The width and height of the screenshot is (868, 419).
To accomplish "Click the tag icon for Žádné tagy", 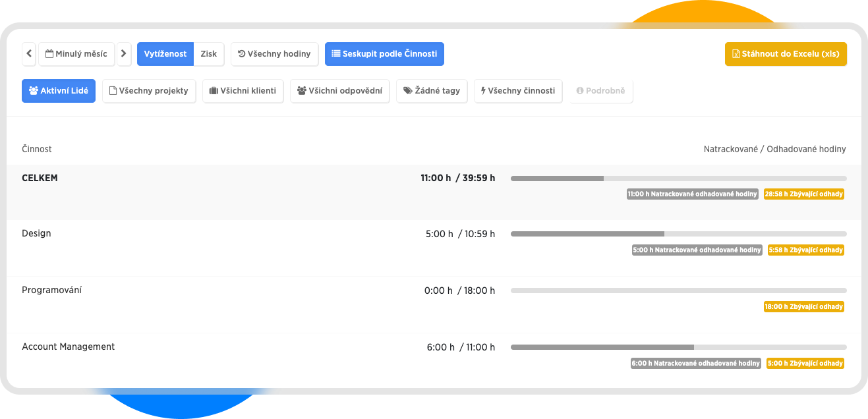I will click(408, 91).
